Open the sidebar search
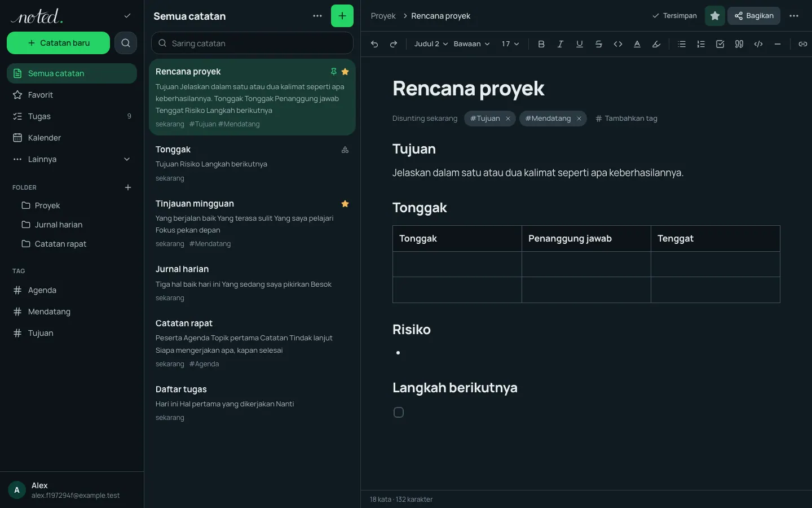Screen dimensions: 812x508 pos(126,43)
